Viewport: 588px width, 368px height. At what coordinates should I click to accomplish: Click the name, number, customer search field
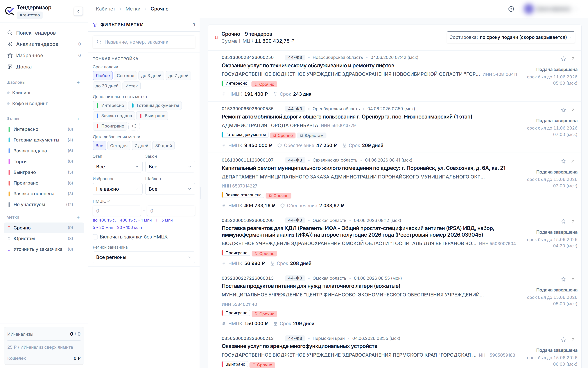(x=144, y=42)
